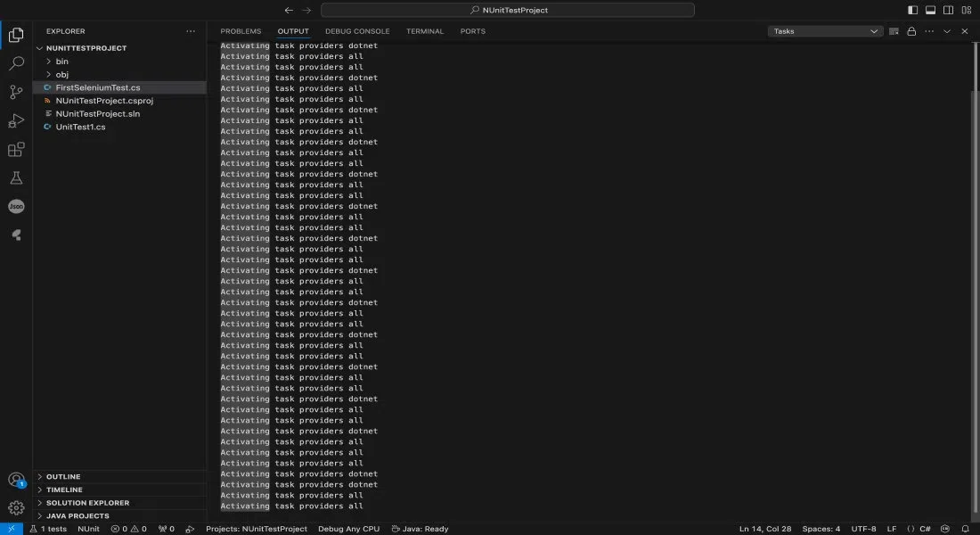Open the Explorer view in activity bar

tap(16, 35)
